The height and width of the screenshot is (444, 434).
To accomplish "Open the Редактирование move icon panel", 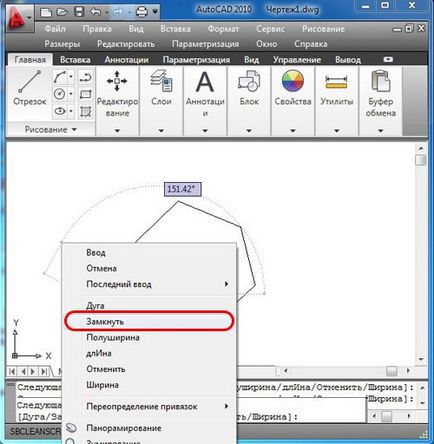I will (117, 81).
